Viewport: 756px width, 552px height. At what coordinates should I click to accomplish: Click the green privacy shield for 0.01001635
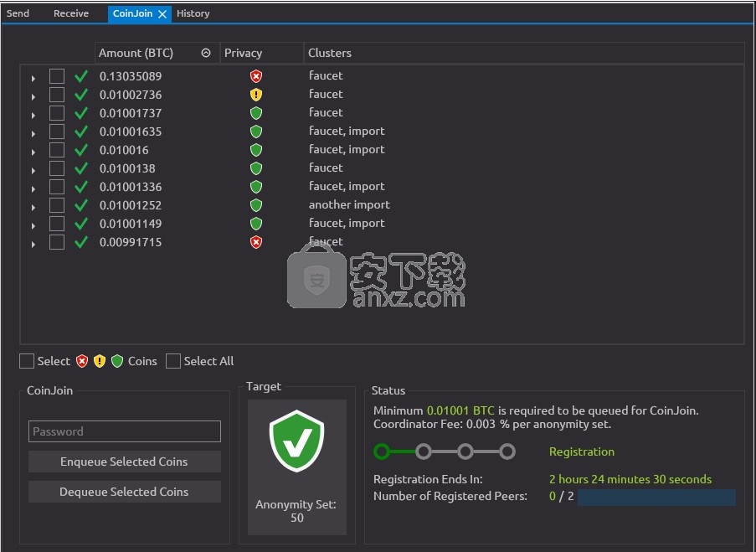[256, 132]
